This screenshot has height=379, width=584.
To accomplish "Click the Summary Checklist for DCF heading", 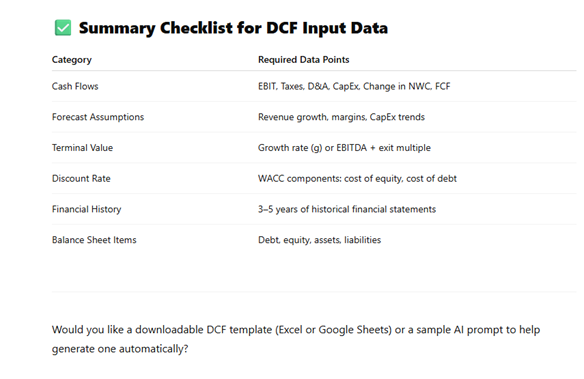I will click(233, 28).
